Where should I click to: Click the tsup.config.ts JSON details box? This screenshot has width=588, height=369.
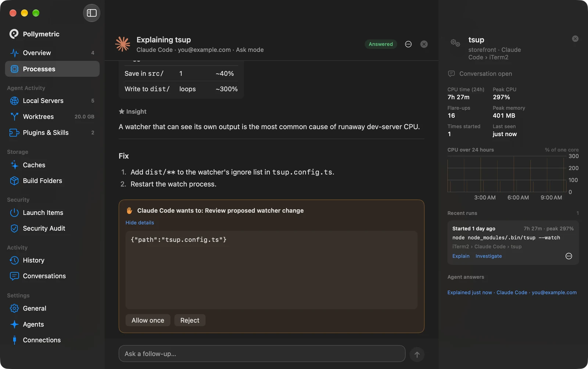point(271,270)
